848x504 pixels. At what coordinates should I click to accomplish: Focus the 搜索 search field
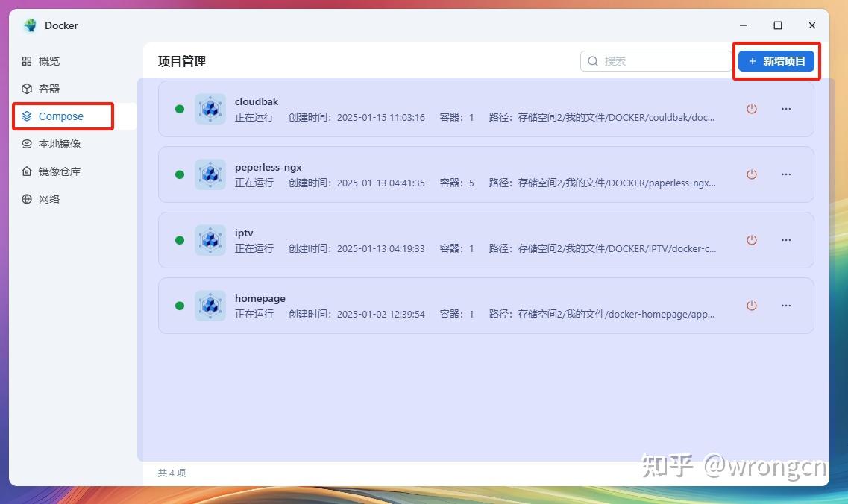[x=656, y=61]
